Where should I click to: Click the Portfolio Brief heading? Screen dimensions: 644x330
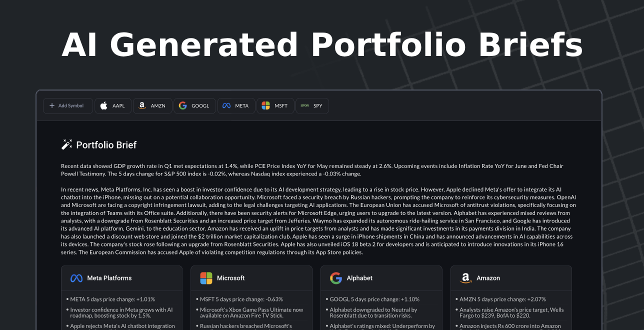pyautogui.click(x=106, y=145)
